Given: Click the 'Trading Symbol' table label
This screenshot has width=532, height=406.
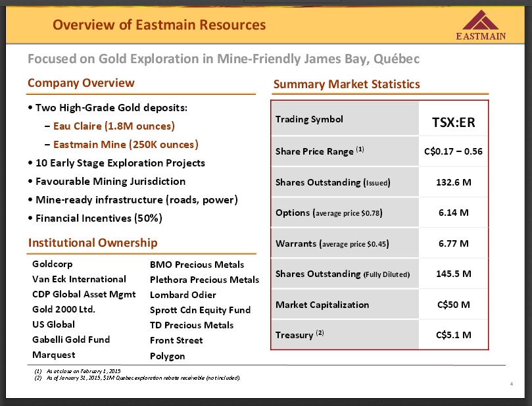Looking at the screenshot, I should [309, 119].
